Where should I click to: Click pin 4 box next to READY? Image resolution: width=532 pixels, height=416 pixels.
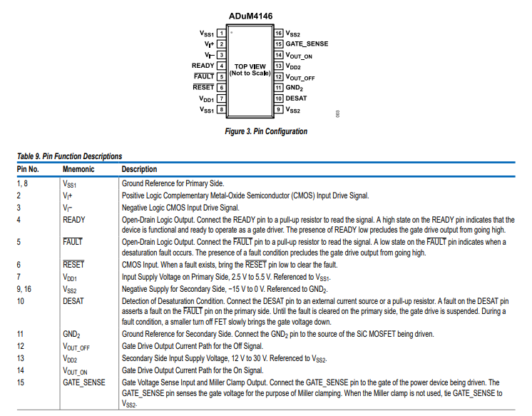click(221, 66)
